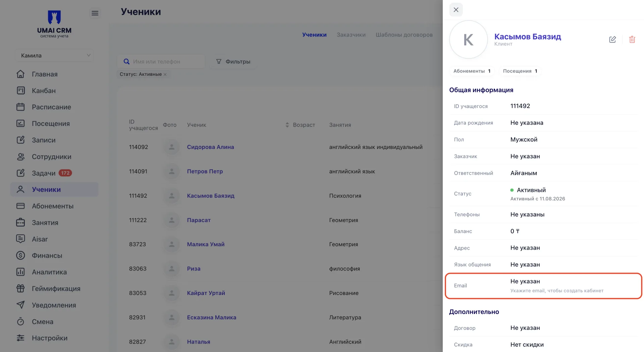Click the Аналитика bar chart icon
The height and width of the screenshot is (352, 644).
click(x=20, y=272)
